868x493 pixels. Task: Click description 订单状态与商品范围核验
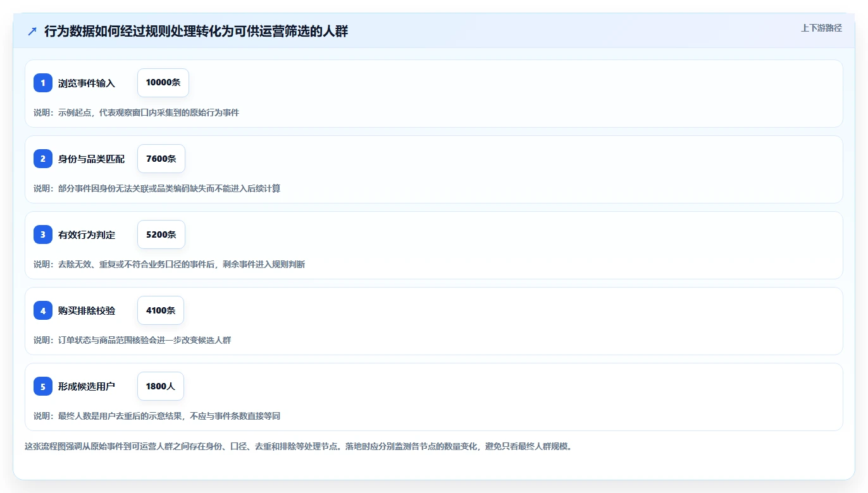132,340
